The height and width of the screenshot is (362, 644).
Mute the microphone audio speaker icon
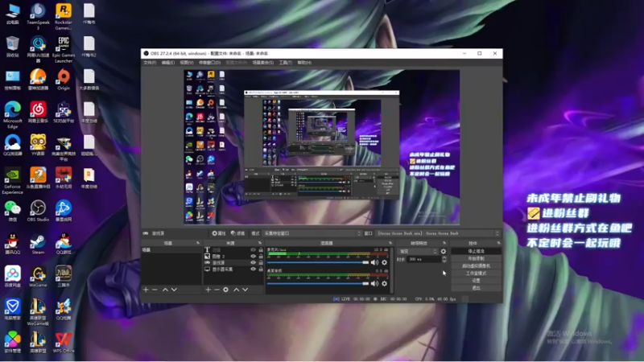pyautogui.click(x=374, y=262)
